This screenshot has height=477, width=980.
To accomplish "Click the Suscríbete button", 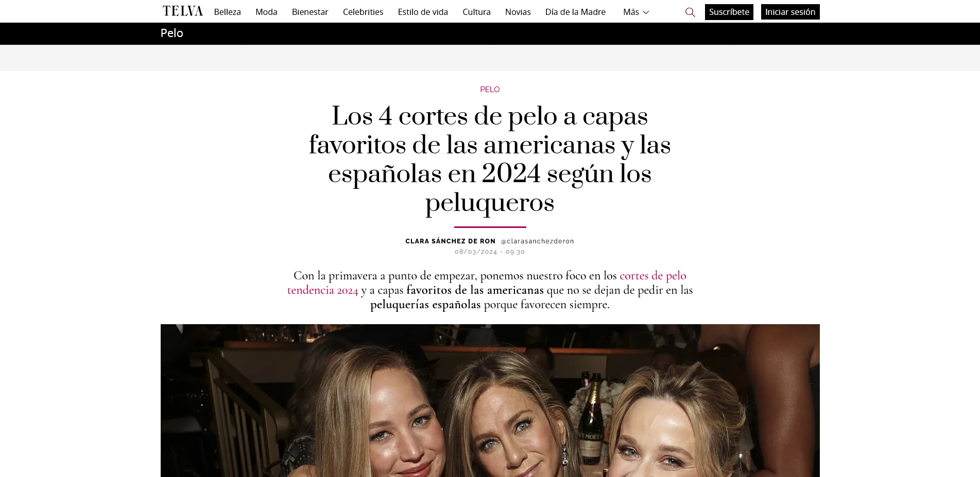I will tap(729, 12).
